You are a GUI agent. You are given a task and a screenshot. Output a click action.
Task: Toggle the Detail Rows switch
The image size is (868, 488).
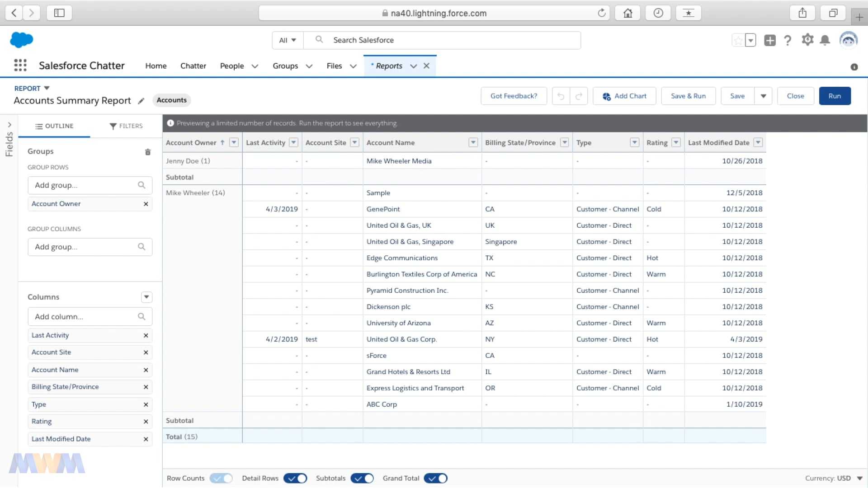(x=295, y=477)
